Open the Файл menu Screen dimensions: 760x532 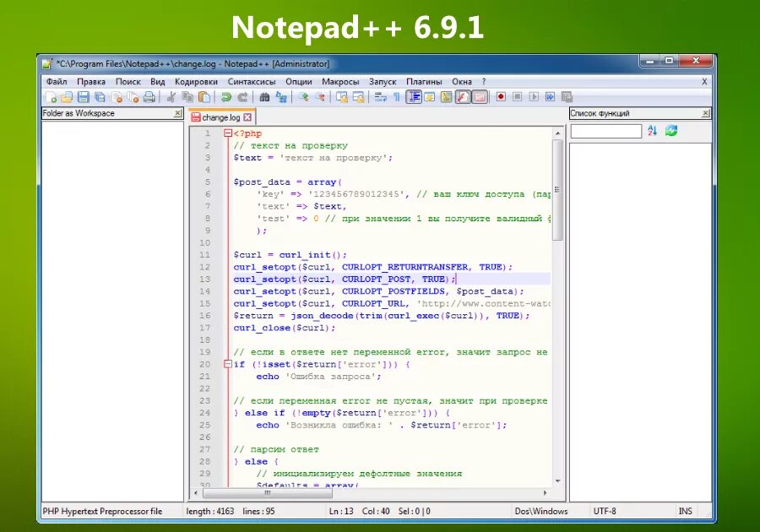(57, 81)
